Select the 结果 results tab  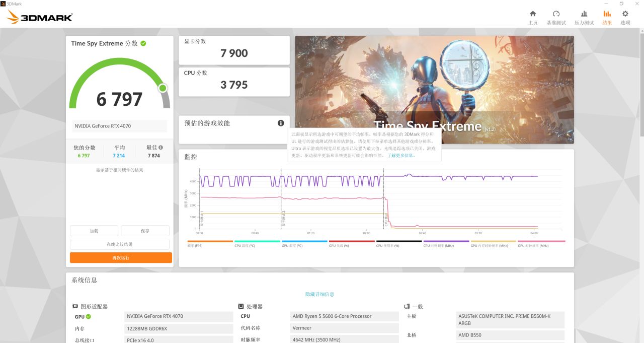pyautogui.click(x=607, y=18)
